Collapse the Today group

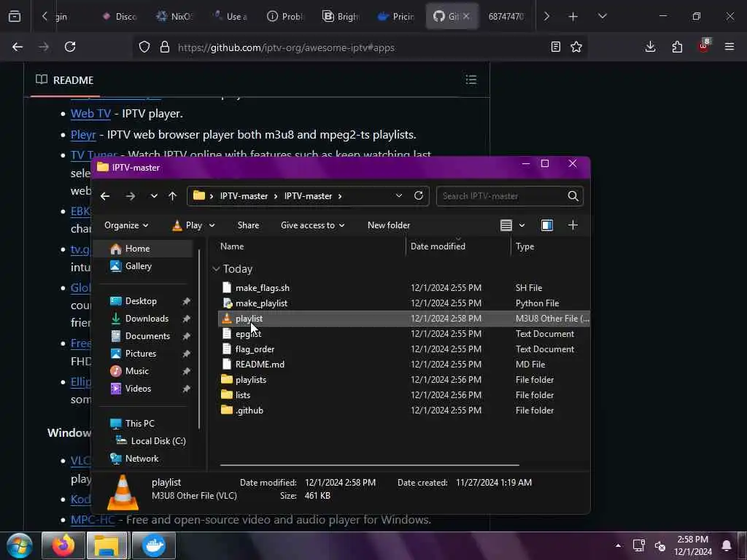pos(216,269)
